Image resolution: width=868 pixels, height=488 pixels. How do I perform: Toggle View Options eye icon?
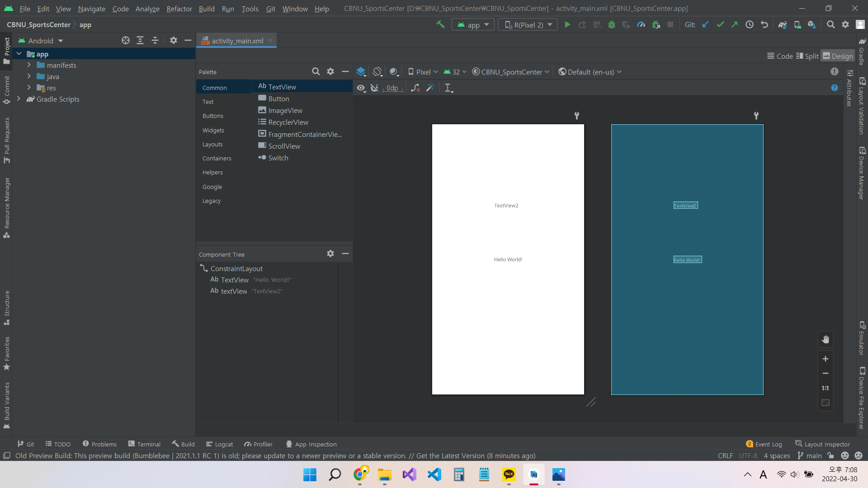click(x=361, y=88)
